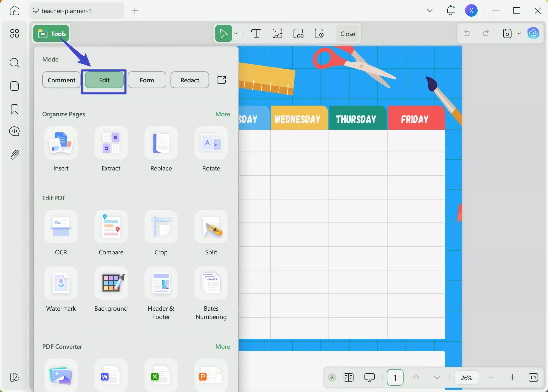The height and width of the screenshot is (392, 548).
Task: Click the Save icon
Action: click(507, 33)
